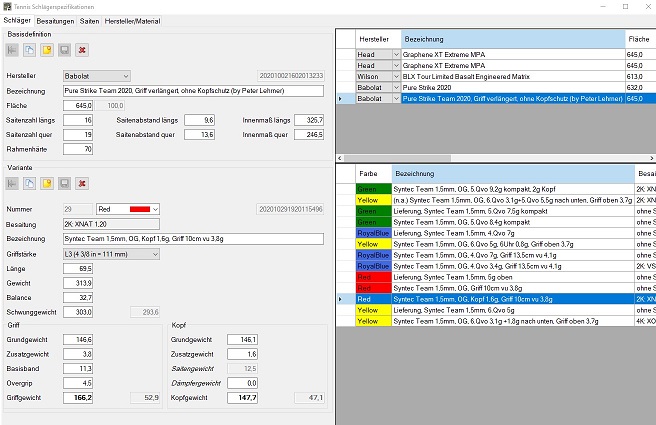The width and height of the screenshot is (656, 425).
Task: Switch to the Besaitungen tab
Action: point(55,20)
